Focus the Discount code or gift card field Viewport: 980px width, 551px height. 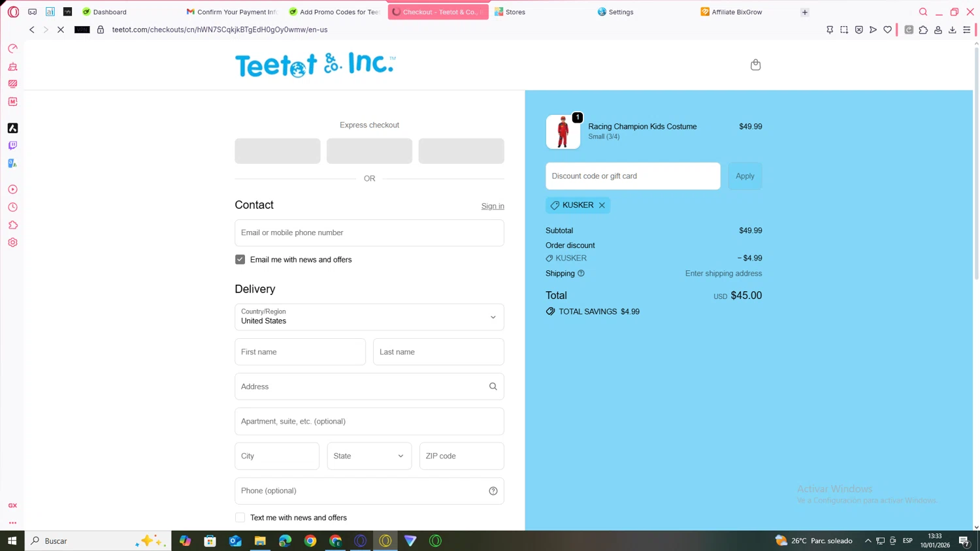(x=633, y=176)
